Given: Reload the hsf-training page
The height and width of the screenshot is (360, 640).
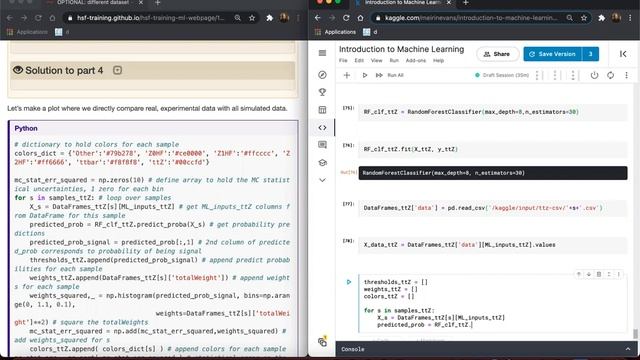Looking at the screenshot, I should (38, 18).
